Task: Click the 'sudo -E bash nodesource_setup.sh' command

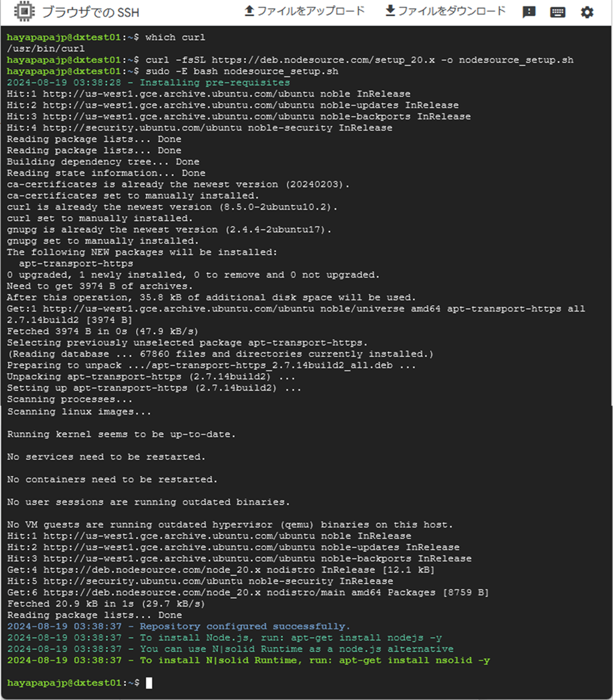Action: point(242,71)
